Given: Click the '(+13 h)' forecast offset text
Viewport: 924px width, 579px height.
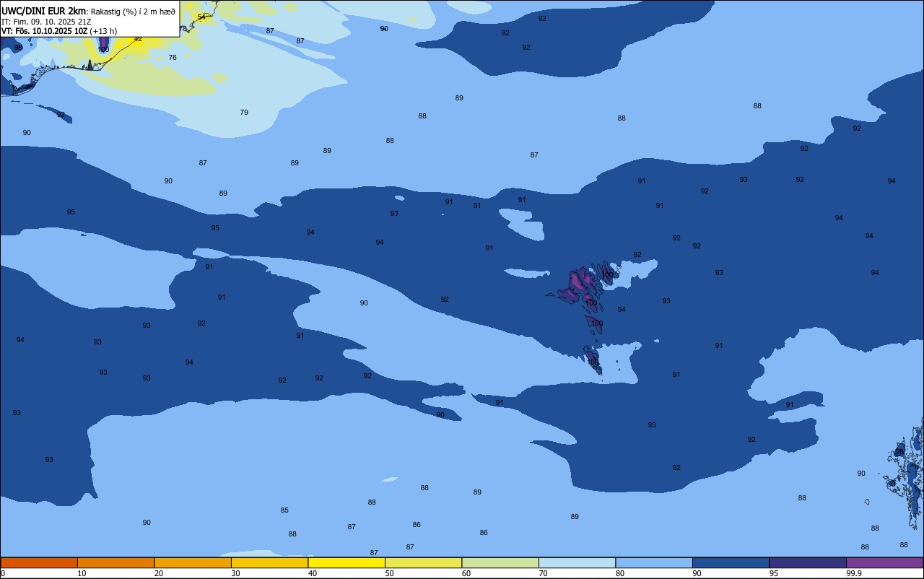Looking at the screenshot, I should (103, 31).
